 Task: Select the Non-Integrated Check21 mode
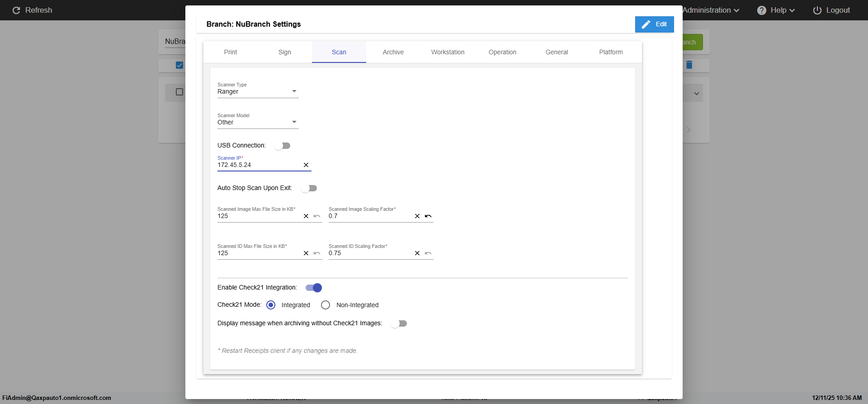pos(325,305)
